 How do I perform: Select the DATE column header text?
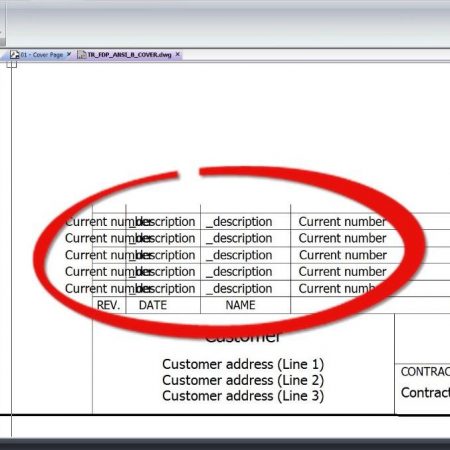tap(153, 305)
